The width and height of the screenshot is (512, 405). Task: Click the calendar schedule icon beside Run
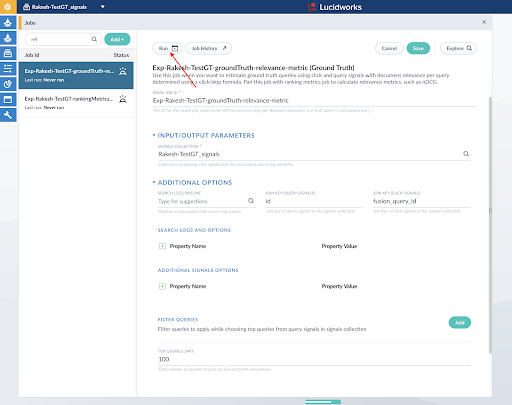[175, 48]
